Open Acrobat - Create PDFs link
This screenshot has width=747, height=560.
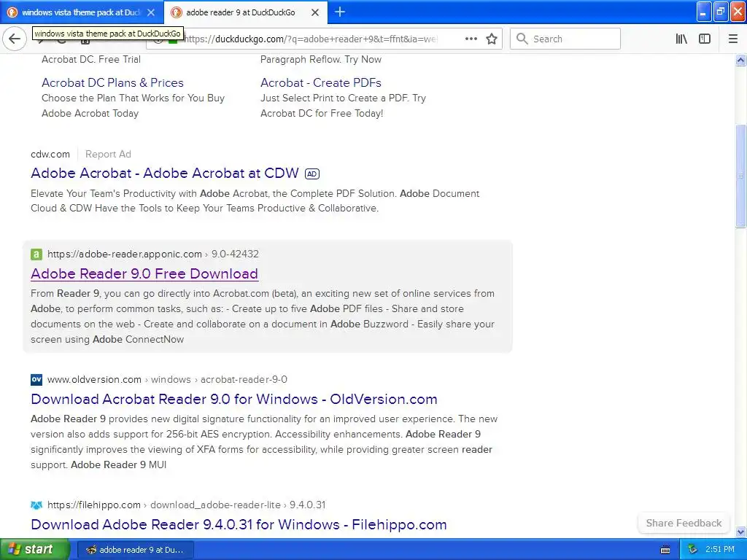coord(321,82)
